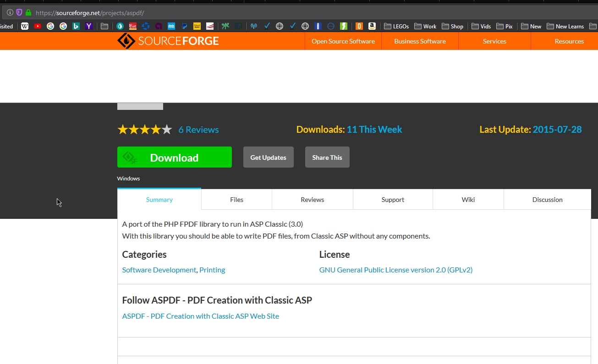Image resolution: width=598 pixels, height=364 pixels.
Task: Open the GNU General Public License link
Action: tap(395, 270)
